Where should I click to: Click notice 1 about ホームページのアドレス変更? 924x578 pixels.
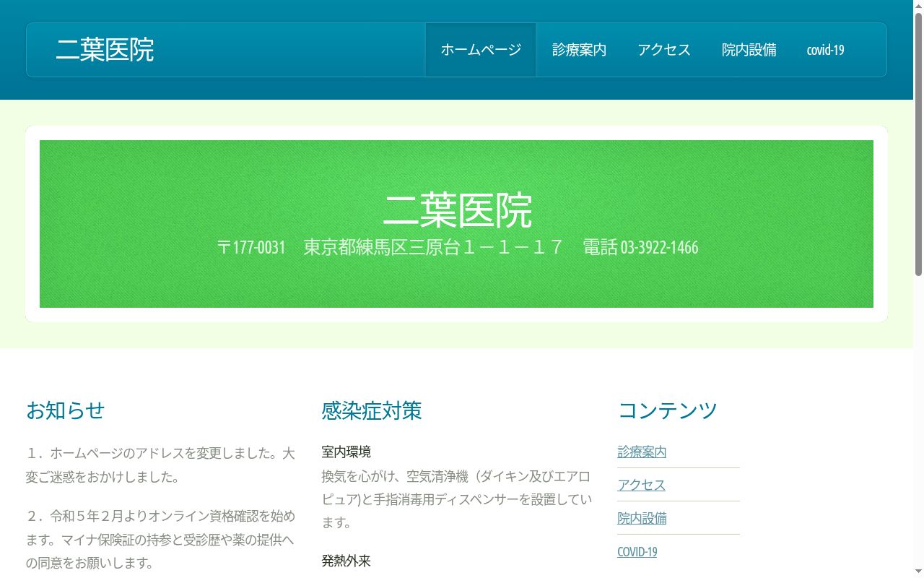pyautogui.click(x=160, y=465)
